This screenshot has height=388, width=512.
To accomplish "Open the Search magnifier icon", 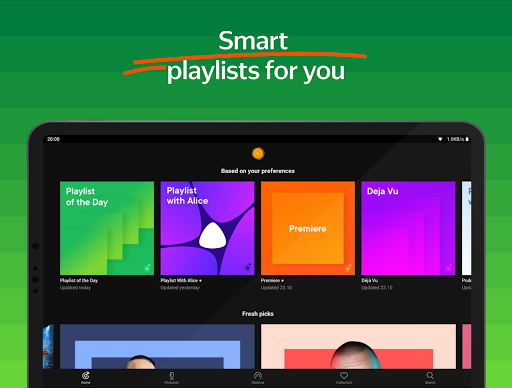I will coord(430,376).
